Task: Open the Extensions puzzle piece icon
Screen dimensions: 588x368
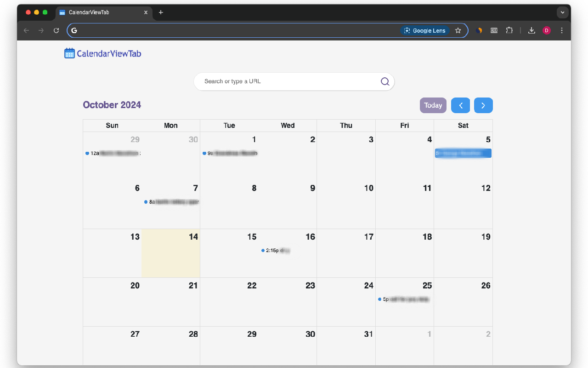Action: 509,30
